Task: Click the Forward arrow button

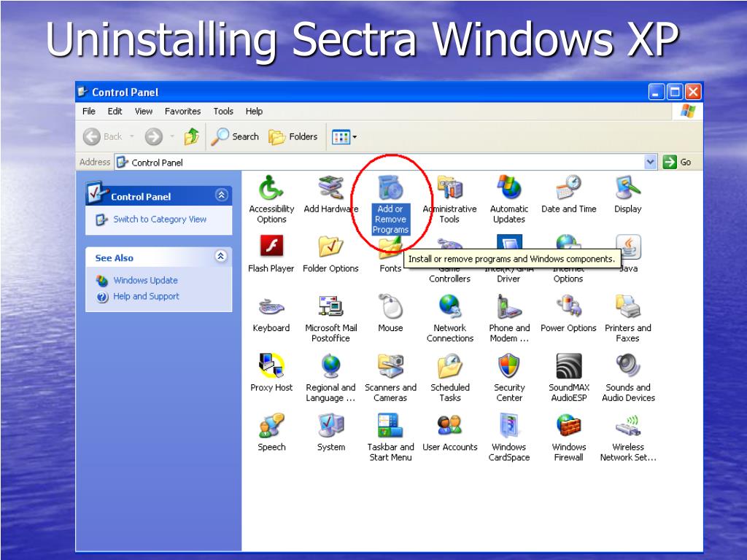Action: pyautogui.click(x=153, y=136)
